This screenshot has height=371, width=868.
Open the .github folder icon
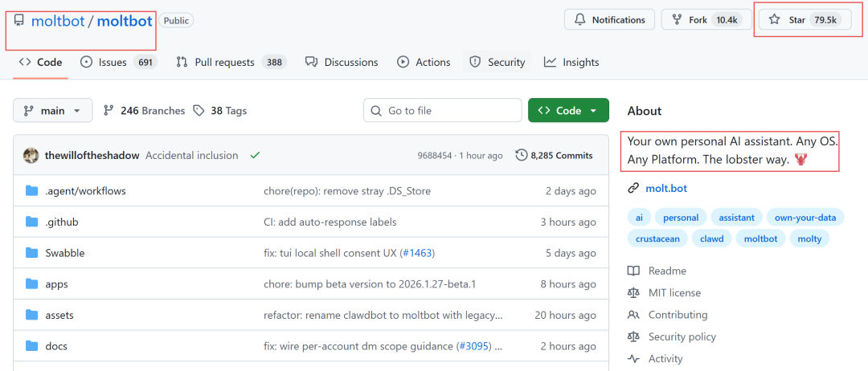pos(32,222)
